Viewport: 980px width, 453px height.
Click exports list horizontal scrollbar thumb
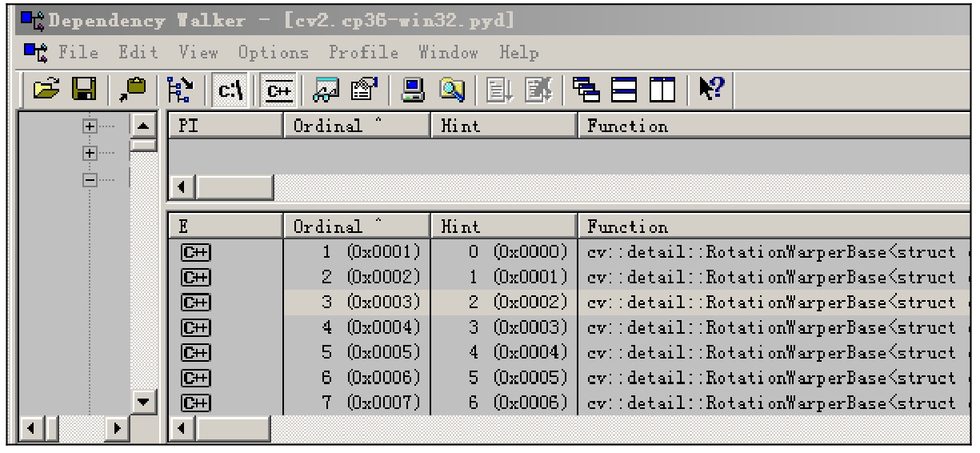coord(233,429)
